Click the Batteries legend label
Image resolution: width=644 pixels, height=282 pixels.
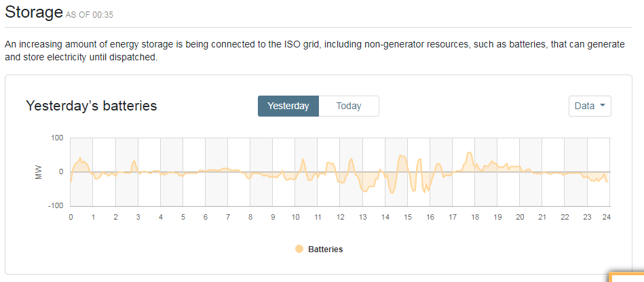pos(325,249)
